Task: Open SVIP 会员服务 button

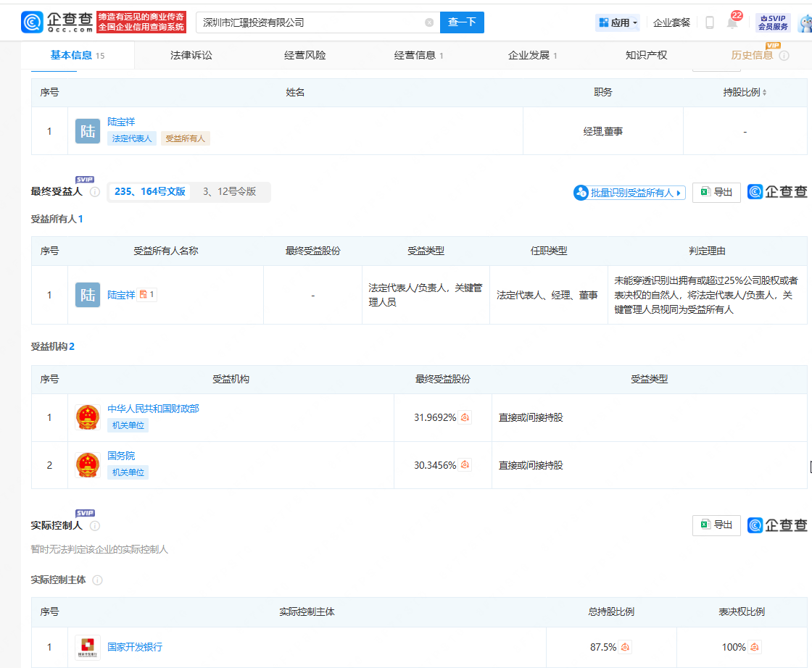Action: pos(773,22)
